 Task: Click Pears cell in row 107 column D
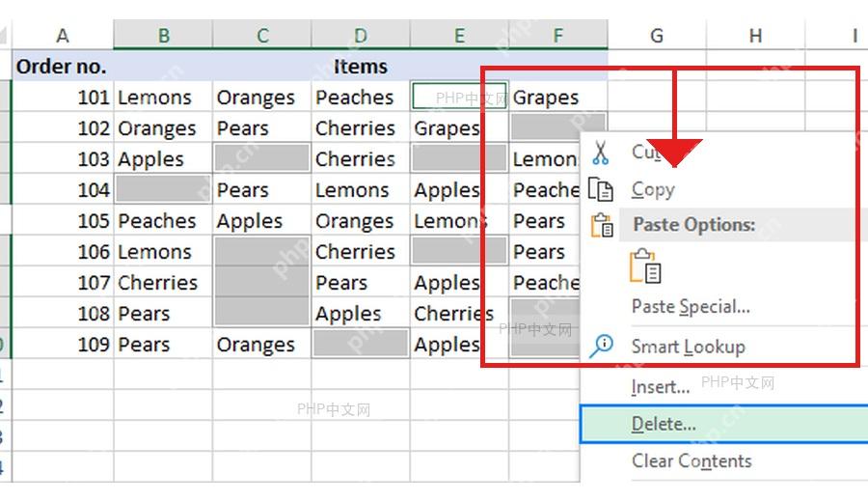361,283
